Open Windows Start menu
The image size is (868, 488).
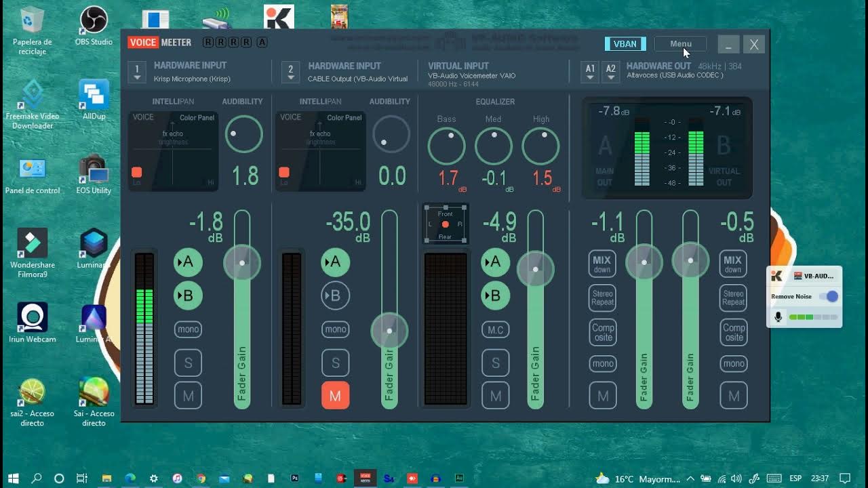point(13,478)
